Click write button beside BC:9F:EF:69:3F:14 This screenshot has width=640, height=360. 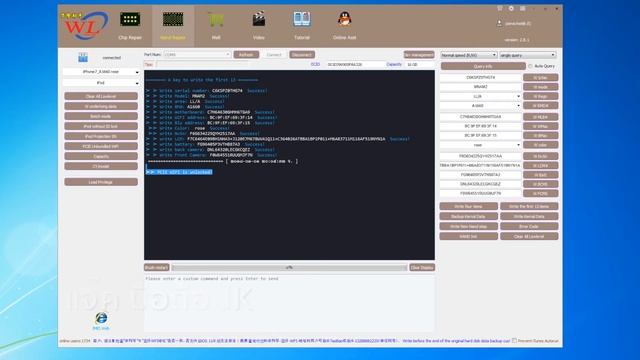click(x=540, y=126)
